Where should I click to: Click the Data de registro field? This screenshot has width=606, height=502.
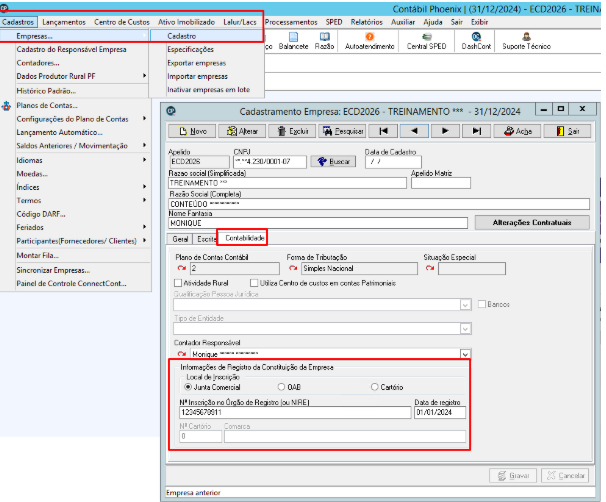click(x=440, y=412)
